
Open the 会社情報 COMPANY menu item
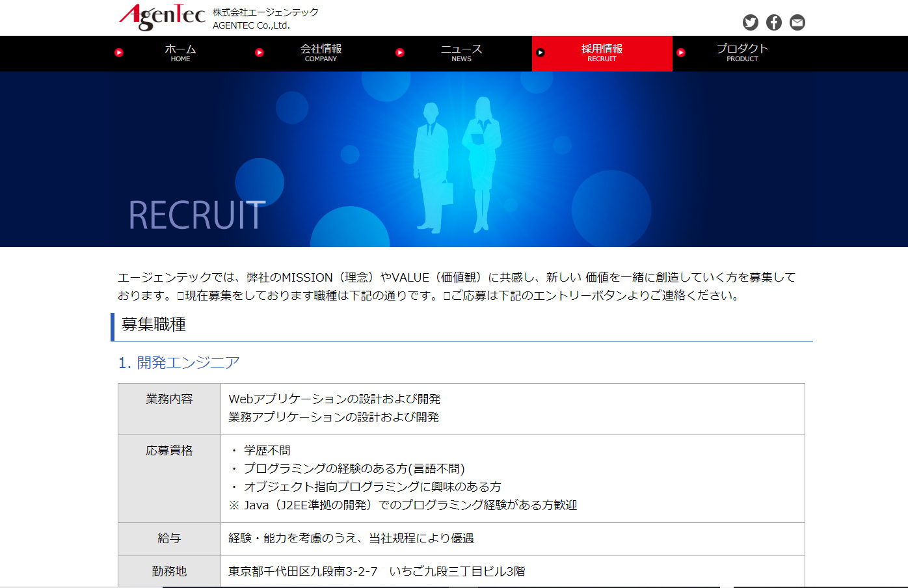[321, 53]
